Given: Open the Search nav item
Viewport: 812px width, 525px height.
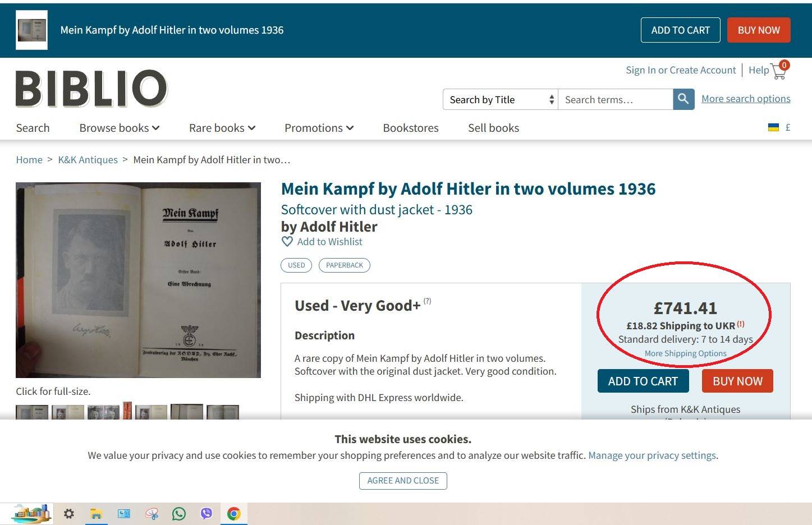Looking at the screenshot, I should coord(33,128).
